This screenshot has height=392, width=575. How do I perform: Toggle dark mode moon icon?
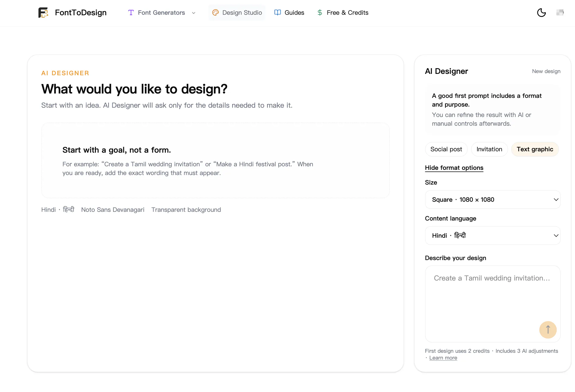pyautogui.click(x=541, y=13)
